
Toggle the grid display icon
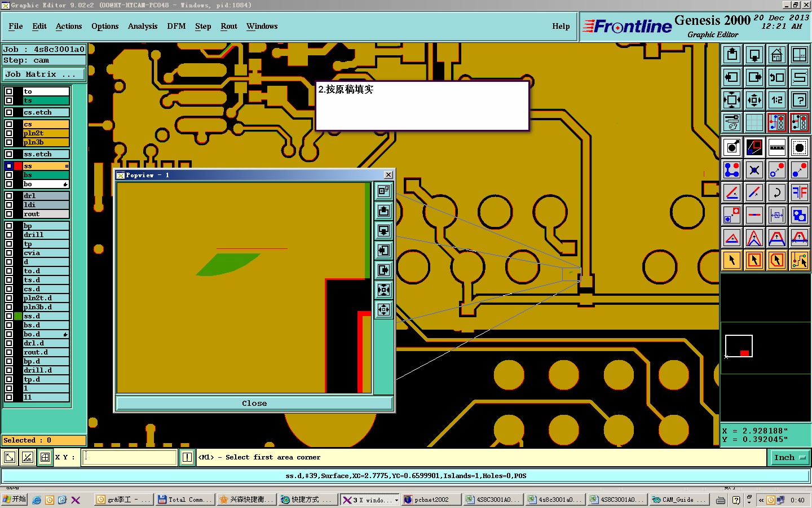(x=754, y=122)
